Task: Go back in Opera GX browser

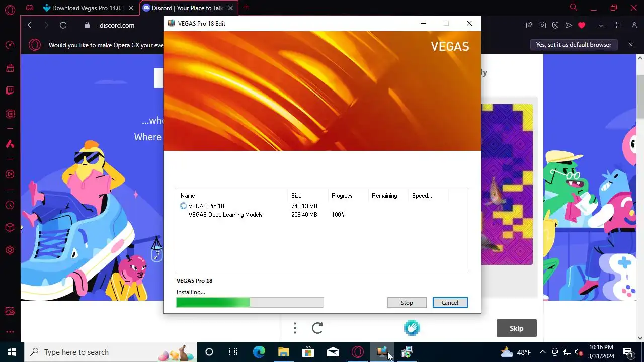Action: (30, 25)
